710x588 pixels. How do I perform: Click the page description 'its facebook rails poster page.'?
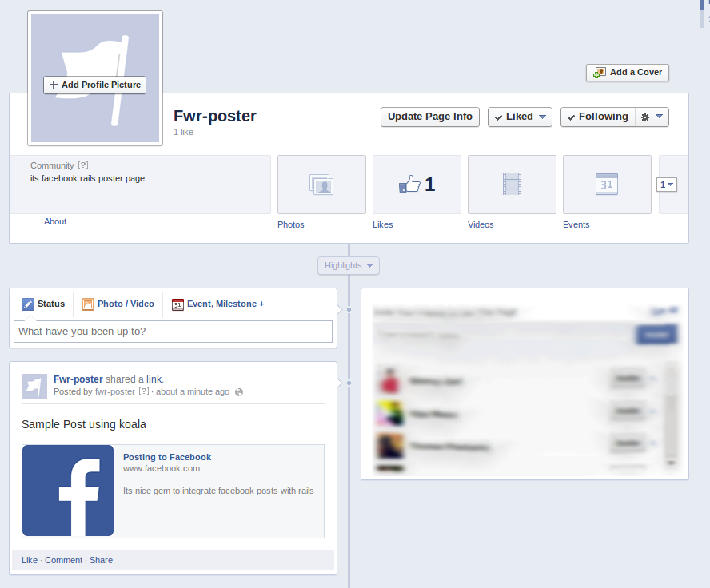tap(89, 179)
